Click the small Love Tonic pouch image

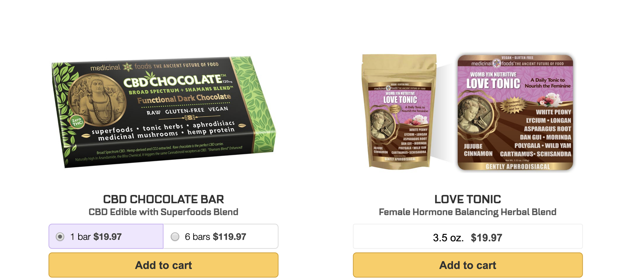click(400, 111)
